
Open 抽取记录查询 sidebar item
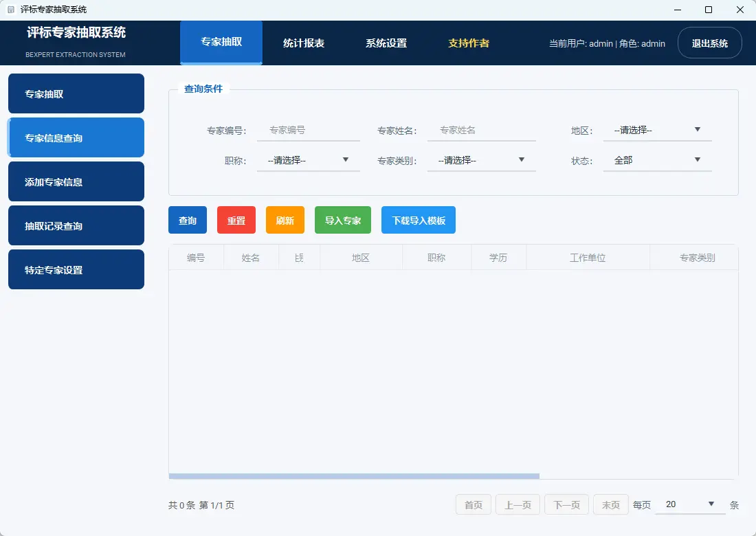(76, 225)
